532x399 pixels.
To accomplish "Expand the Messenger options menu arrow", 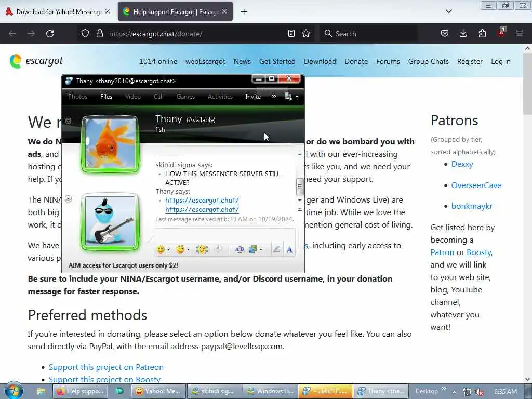I will point(297,97).
